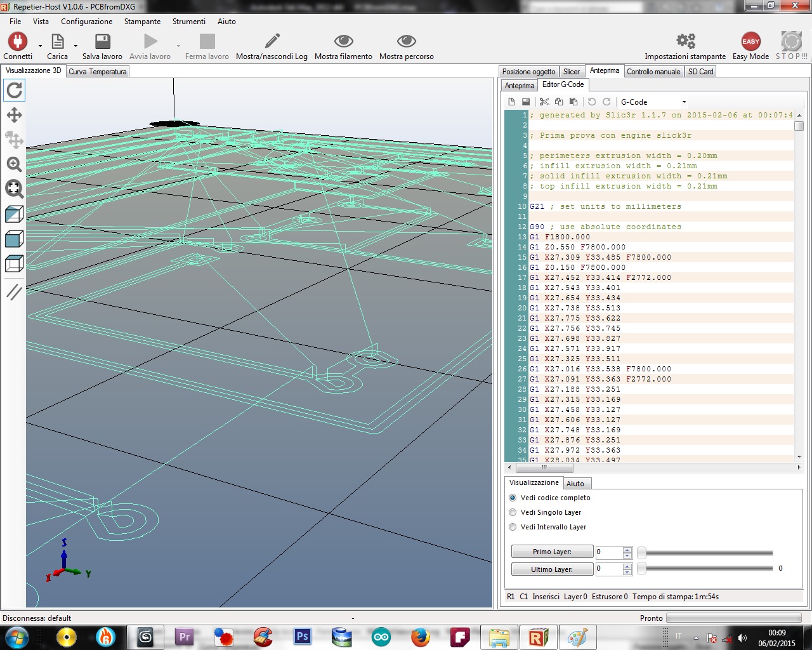812x650 pixels.
Task: Switch to Posizione oggetto tab
Action: [529, 72]
